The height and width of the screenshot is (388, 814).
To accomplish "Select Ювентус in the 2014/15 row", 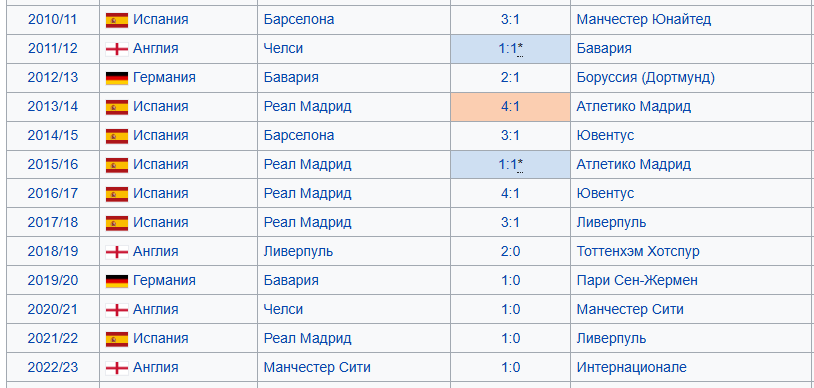I will 605,136.
